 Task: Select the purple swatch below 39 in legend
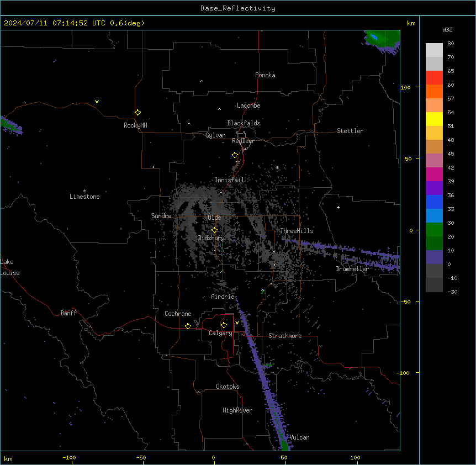pos(434,188)
